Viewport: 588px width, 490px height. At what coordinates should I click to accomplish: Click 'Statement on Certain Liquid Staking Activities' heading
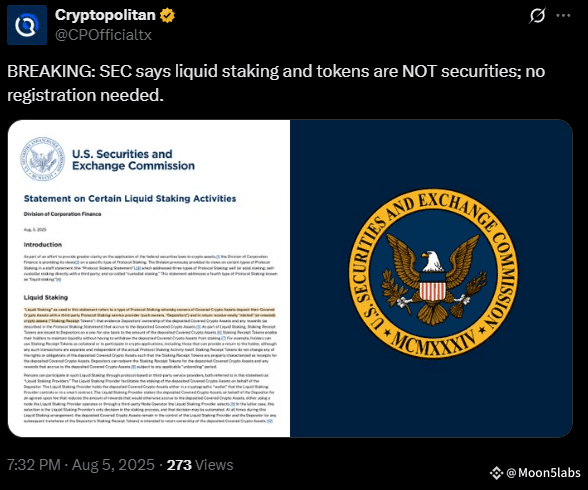tap(130, 199)
